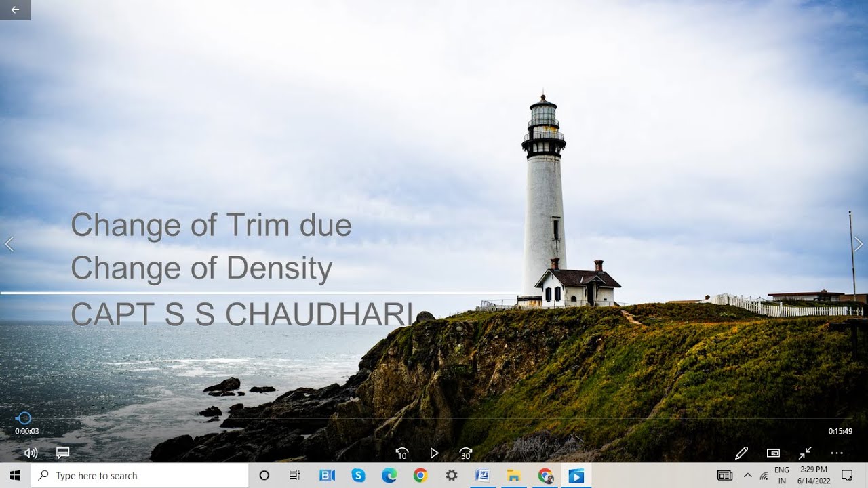Open Cortana from the taskbar
868x488 pixels.
(264, 475)
